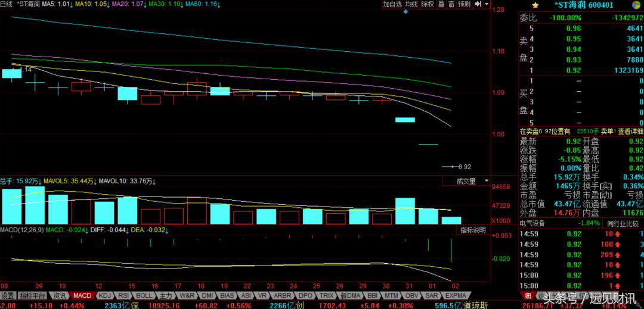
Task: Click the 道琼斯 index in status bar
Action: [x=477, y=305]
